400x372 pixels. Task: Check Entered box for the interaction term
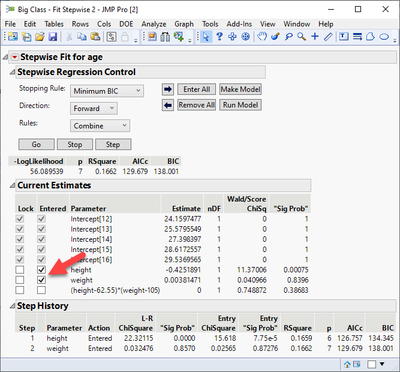pyautogui.click(x=41, y=290)
